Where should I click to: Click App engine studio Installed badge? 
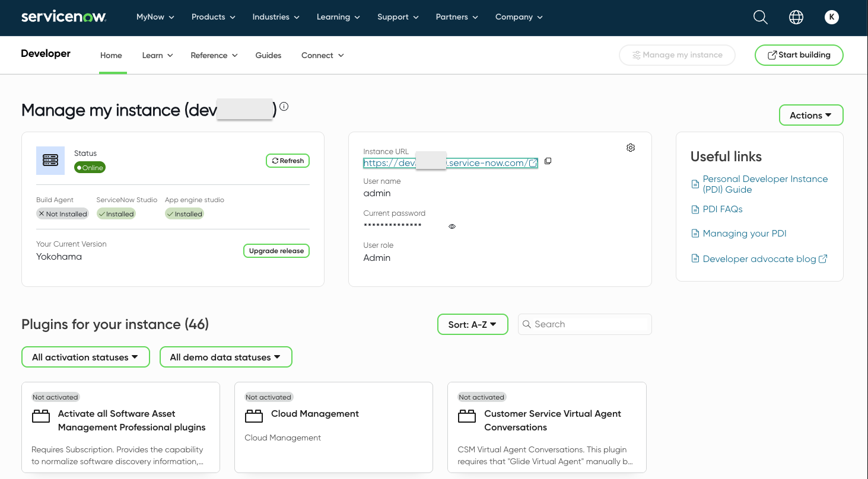(x=185, y=213)
